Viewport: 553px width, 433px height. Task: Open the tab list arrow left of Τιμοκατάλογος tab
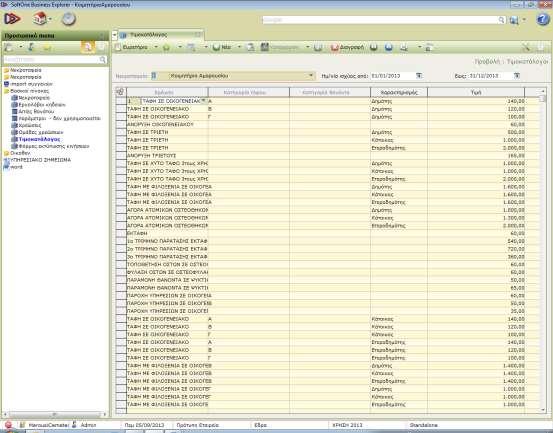115,35
